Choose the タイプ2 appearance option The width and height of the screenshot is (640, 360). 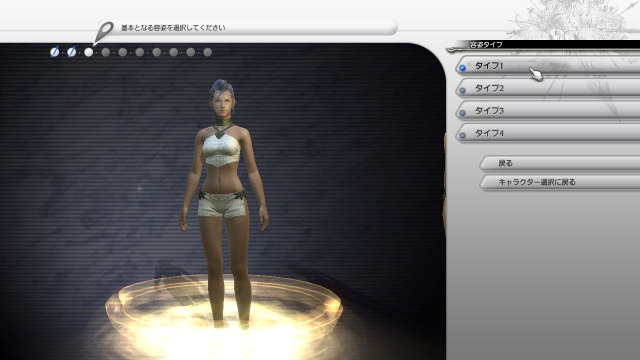coord(548,88)
